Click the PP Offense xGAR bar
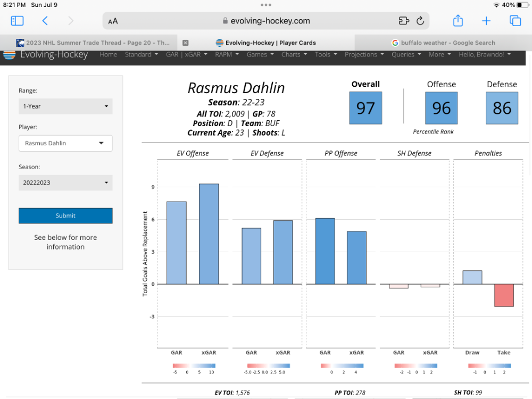Image resolution: width=532 pixels, height=399 pixels. pyautogui.click(x=356, y=258)
